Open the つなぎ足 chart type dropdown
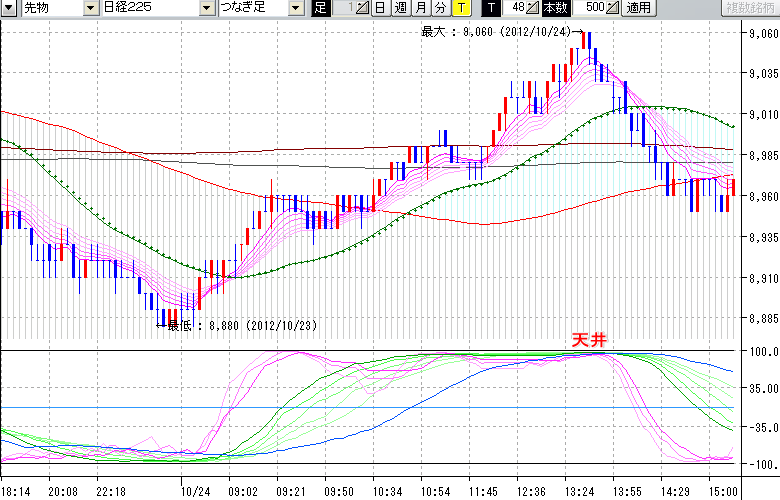The width and height of the screenshot is (780, 500). [295, 8]
